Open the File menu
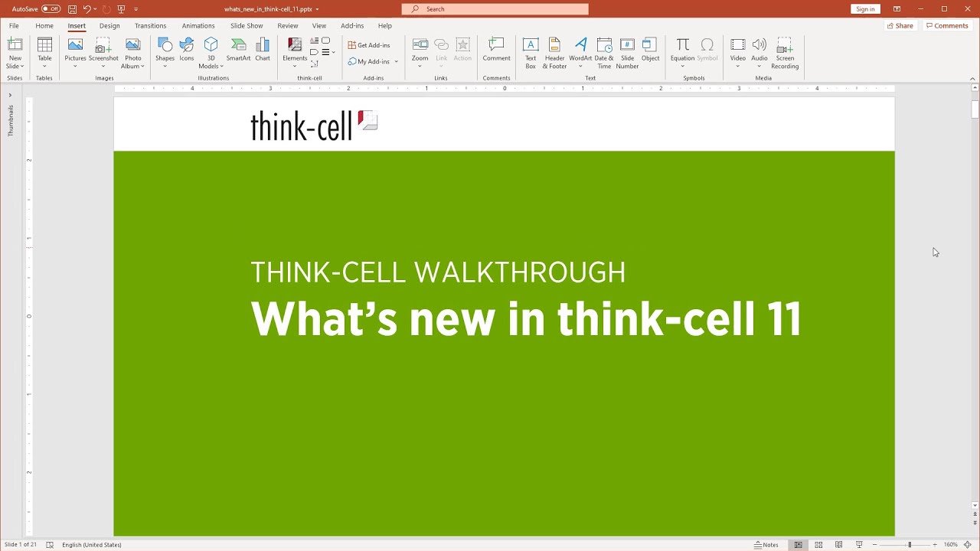 [14, 26]
